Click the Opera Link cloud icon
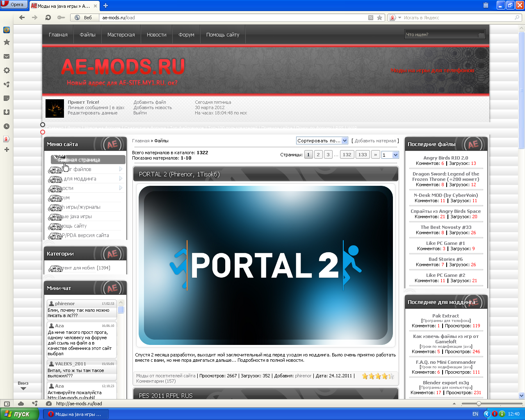Image resolution: width=525 pixels, height=420 pixels. [x=21, y=404]
